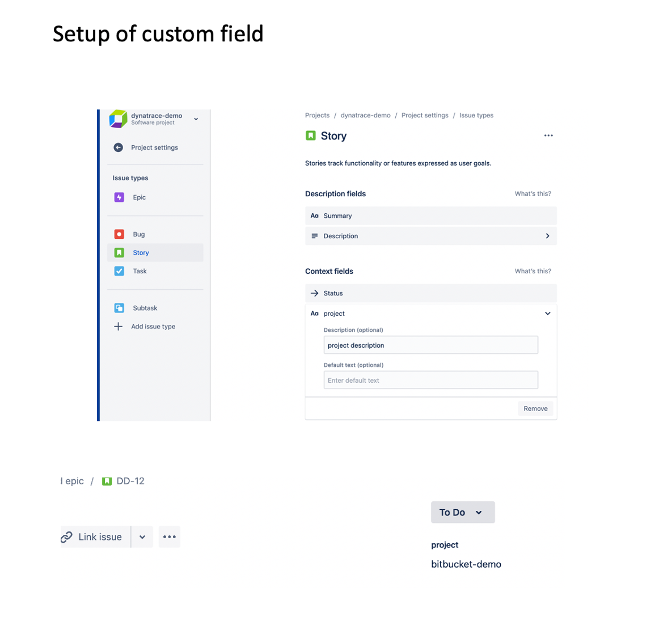Click the link chain icon on Link issue
Screen dimensions: 672x638
point(67,537)
